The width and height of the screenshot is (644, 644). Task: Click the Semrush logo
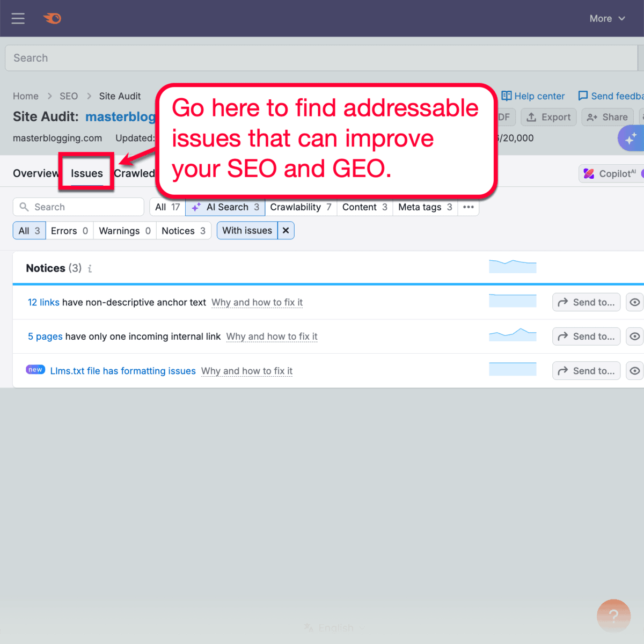(x=52, y=18)
